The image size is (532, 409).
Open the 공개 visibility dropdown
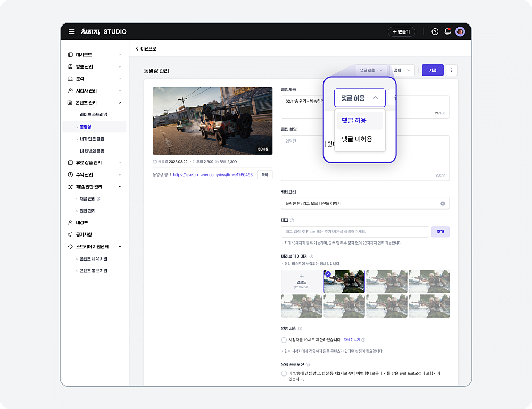[402, 70]
